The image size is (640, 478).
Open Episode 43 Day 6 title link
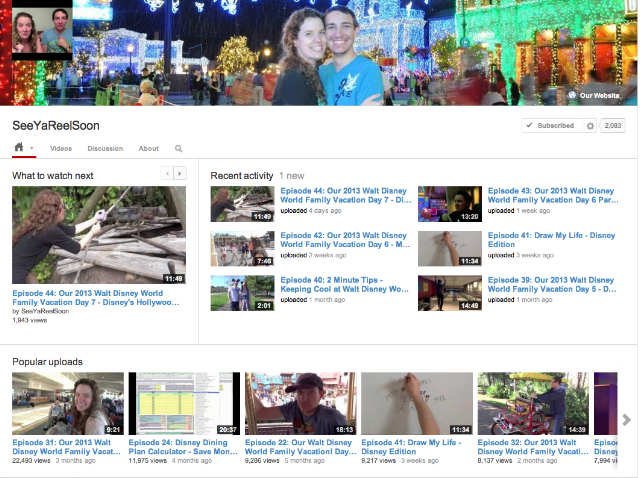pos(553,196)
